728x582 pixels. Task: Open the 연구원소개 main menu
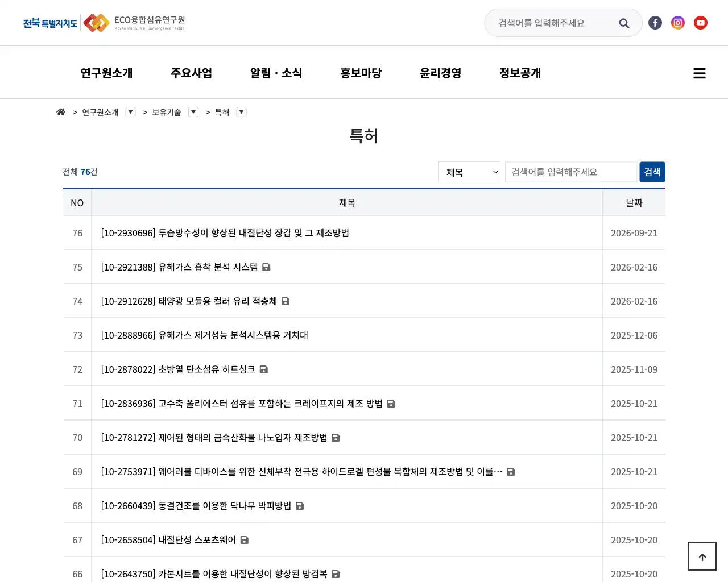(106, 73)
